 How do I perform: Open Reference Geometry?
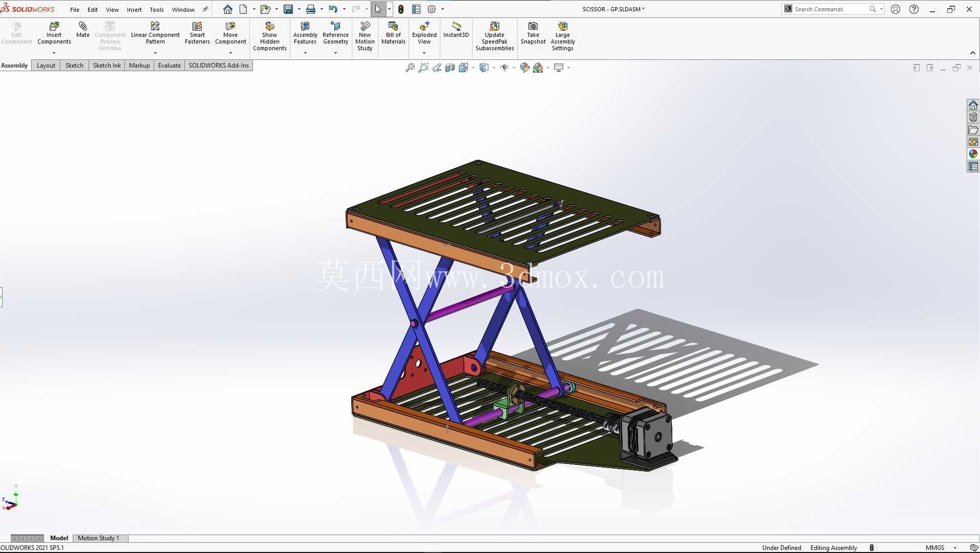click(x=335, y=33)
